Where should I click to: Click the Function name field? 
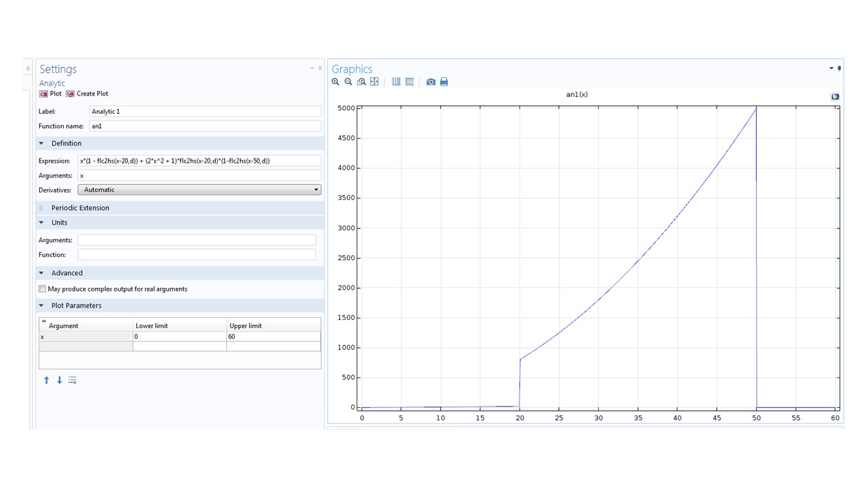205,126
